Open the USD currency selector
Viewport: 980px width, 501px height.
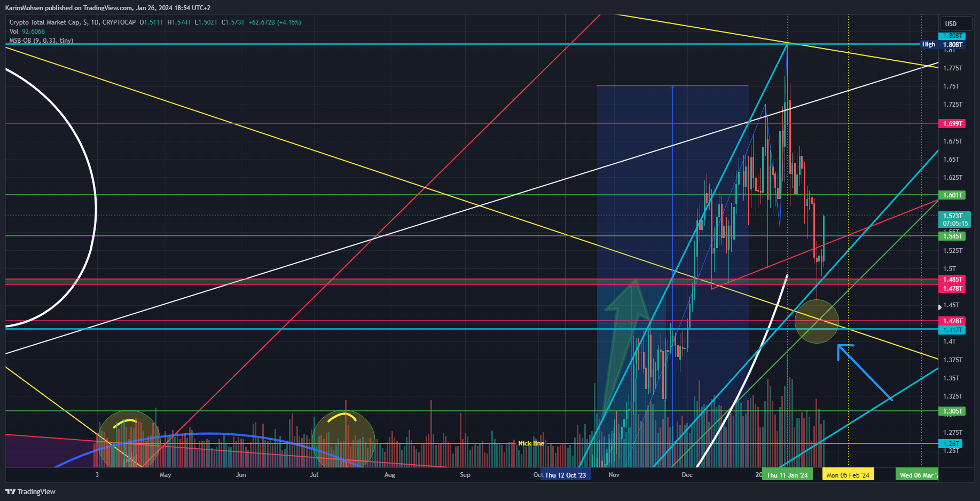(957, 23)
